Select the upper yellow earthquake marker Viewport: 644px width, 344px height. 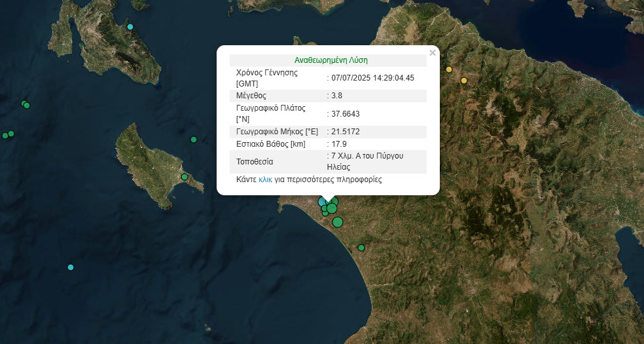coord(449,69)
